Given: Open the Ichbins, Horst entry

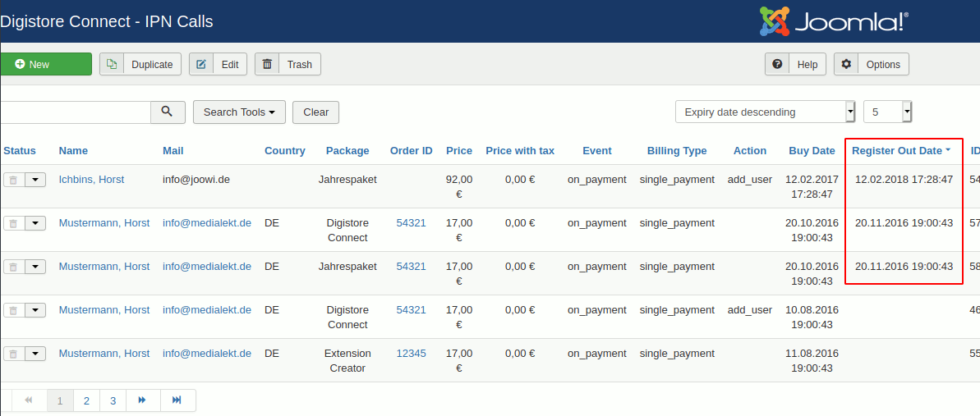Looking at the screenshot, I should 91,179.
